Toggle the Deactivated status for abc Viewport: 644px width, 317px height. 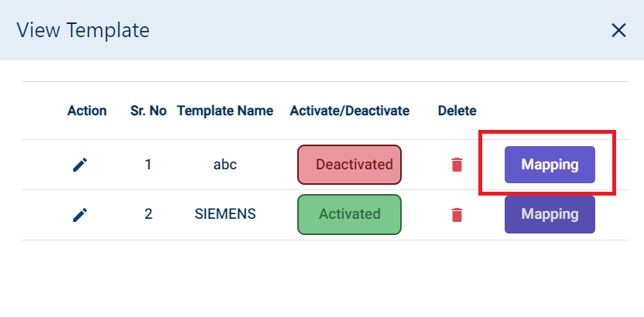pyautogui.click(x=350, y=165)
